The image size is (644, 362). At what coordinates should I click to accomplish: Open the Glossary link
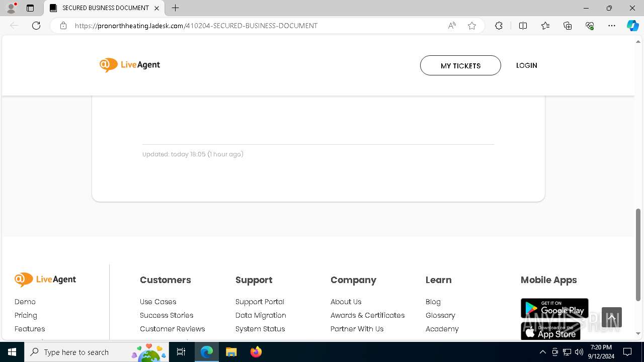click(440, 315)
